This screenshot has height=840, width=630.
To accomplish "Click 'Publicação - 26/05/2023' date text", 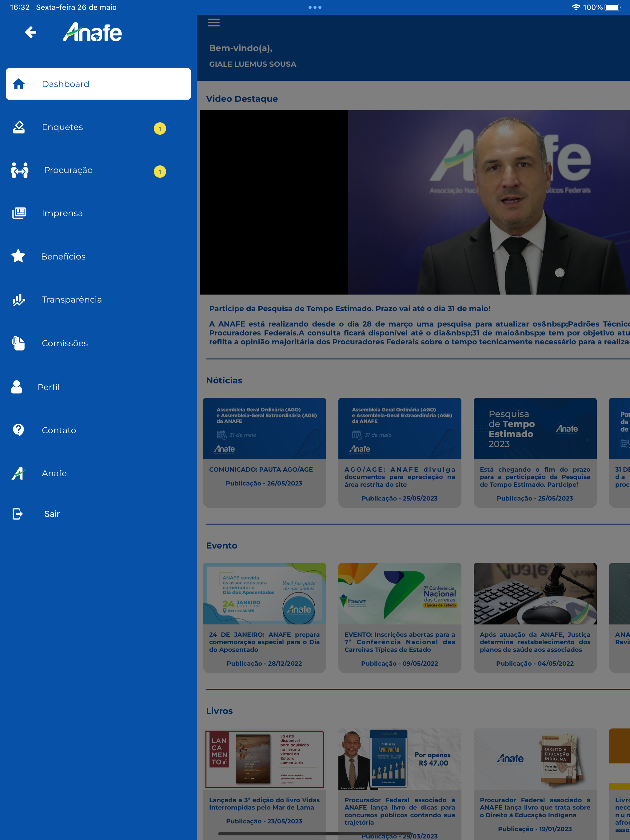I will click(264, 483).
